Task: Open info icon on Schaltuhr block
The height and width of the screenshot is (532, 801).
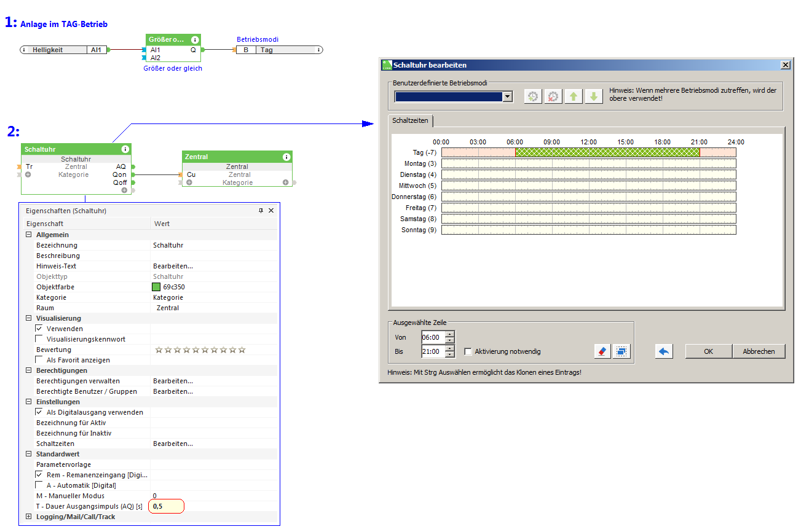Action: [x=125, y=149]
